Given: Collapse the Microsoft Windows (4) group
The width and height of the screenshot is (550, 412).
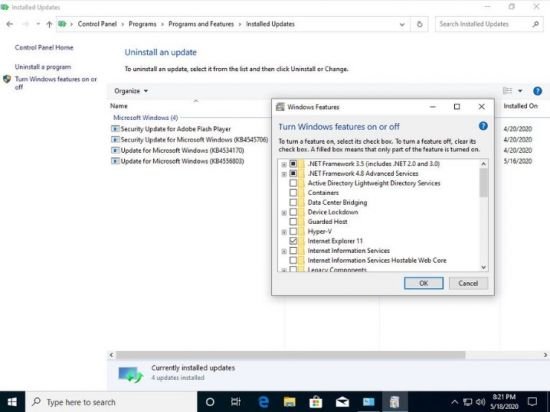Looking at the screenshot, I should [x=146, y=117].
